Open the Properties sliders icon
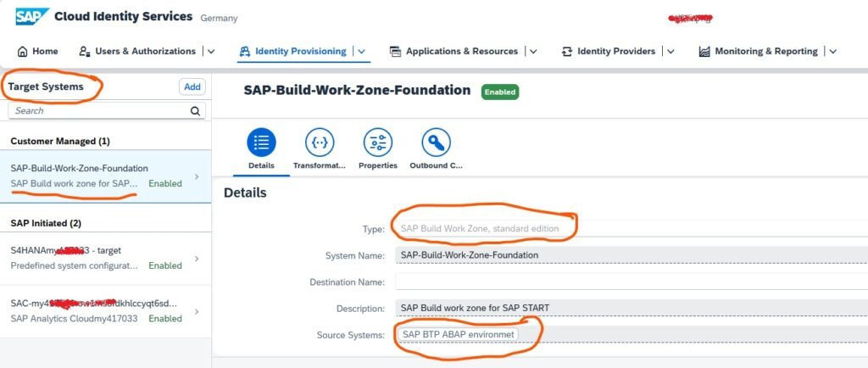Screen dimensions: 868x368 pyautogui.click(x=377, y=142)
